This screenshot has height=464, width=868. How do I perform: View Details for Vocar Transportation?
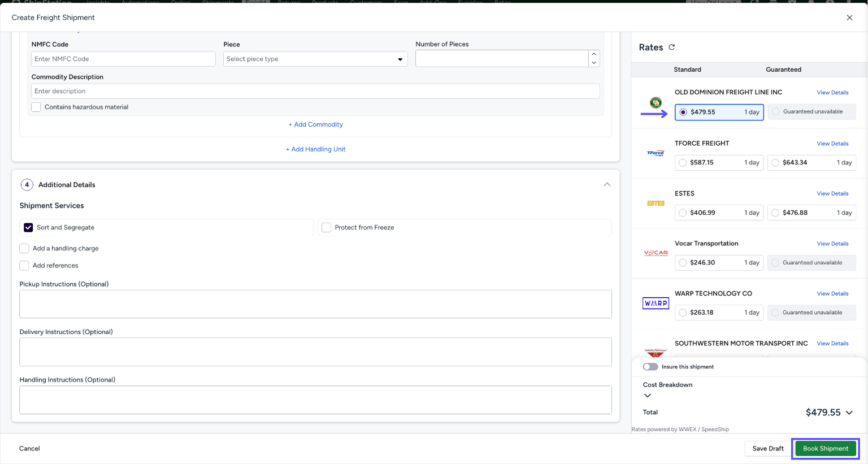click(x=832, y=244)
